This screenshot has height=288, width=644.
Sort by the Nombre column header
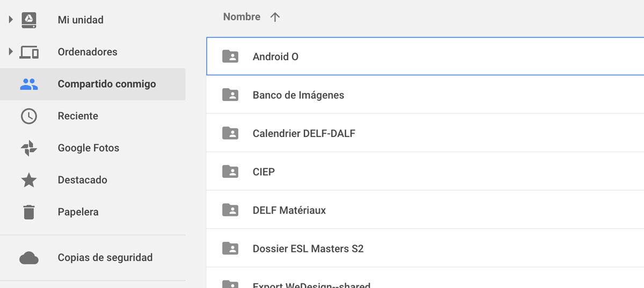[241, 17]
